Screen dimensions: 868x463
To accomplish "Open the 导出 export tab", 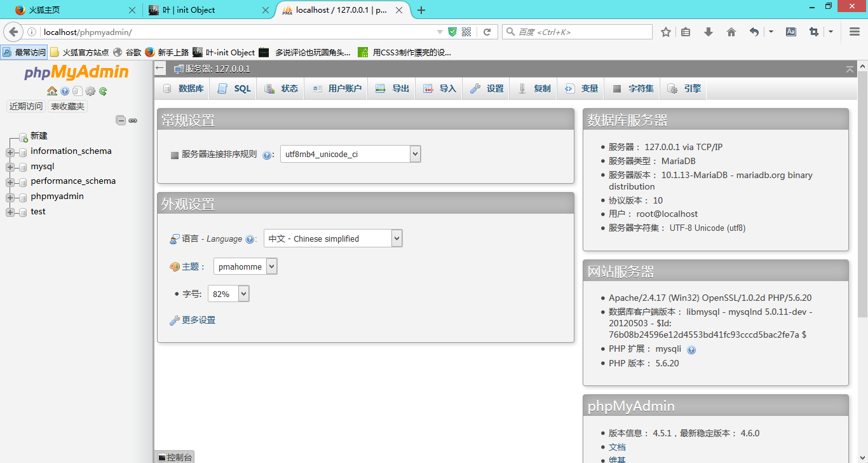I will click(392, 89).
